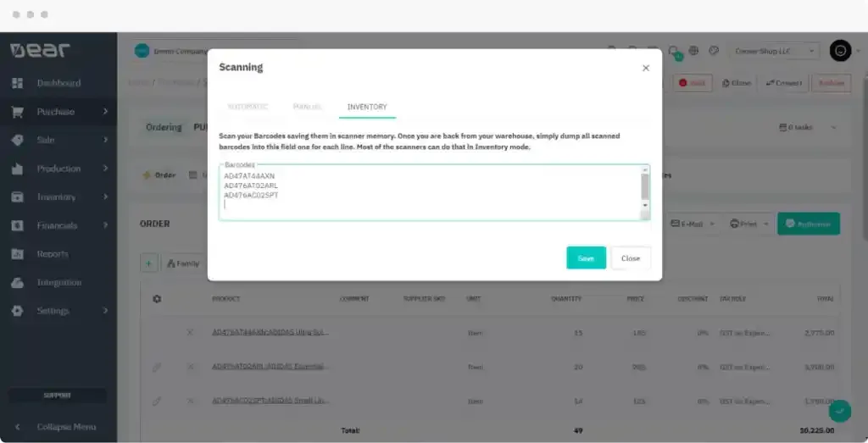Expand the Financials submenu chevron

tap(105, 225)
